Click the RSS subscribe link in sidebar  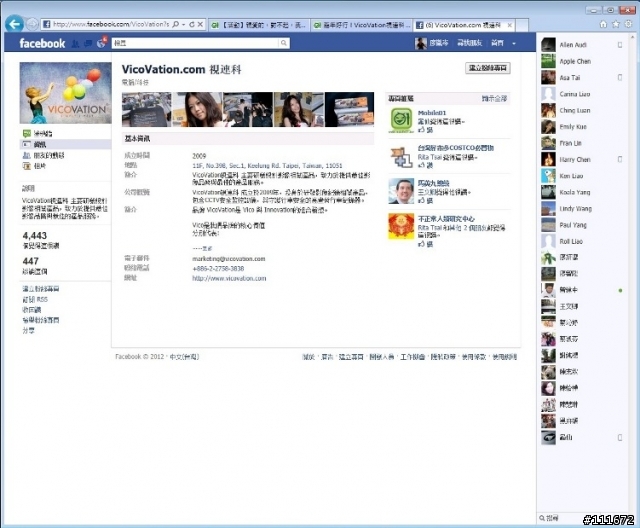[x=35, y=299]
